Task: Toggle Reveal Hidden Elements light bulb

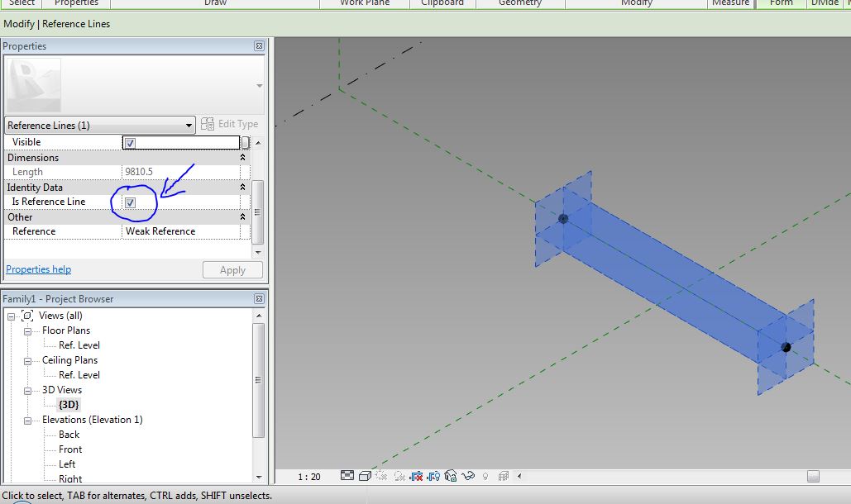Action: [x=485, y=476]
